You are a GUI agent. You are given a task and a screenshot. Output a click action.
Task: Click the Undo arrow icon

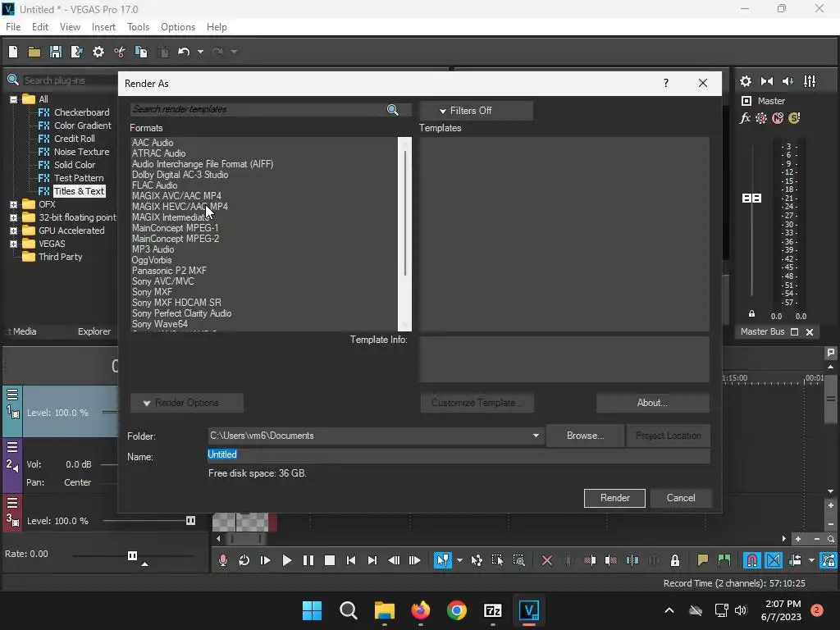click(184, 52)
